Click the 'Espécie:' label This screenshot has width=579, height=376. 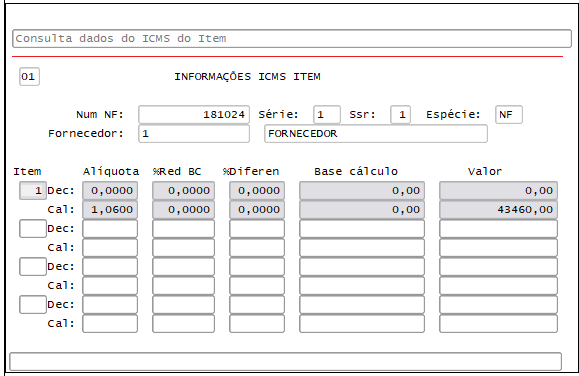[x=453, y=114]
